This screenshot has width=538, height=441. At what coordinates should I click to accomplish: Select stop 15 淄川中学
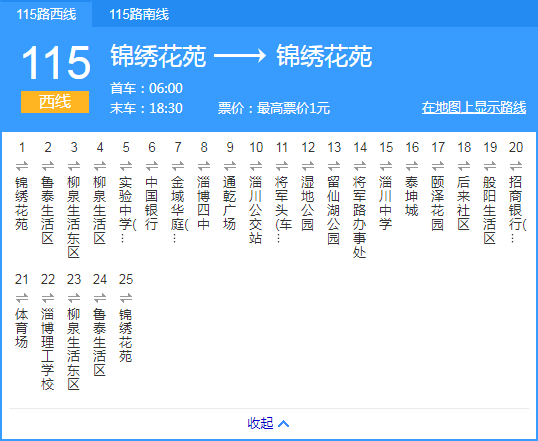point(386,203)
